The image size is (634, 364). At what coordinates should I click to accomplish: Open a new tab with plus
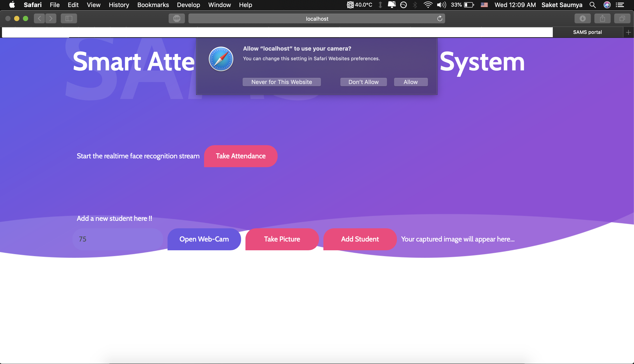click(628, 32)
